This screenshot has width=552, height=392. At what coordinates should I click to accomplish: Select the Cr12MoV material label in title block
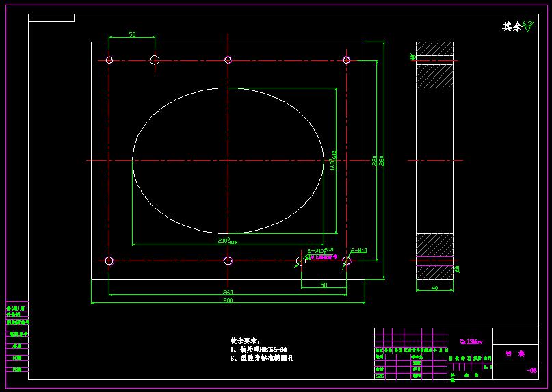point(471,341)
